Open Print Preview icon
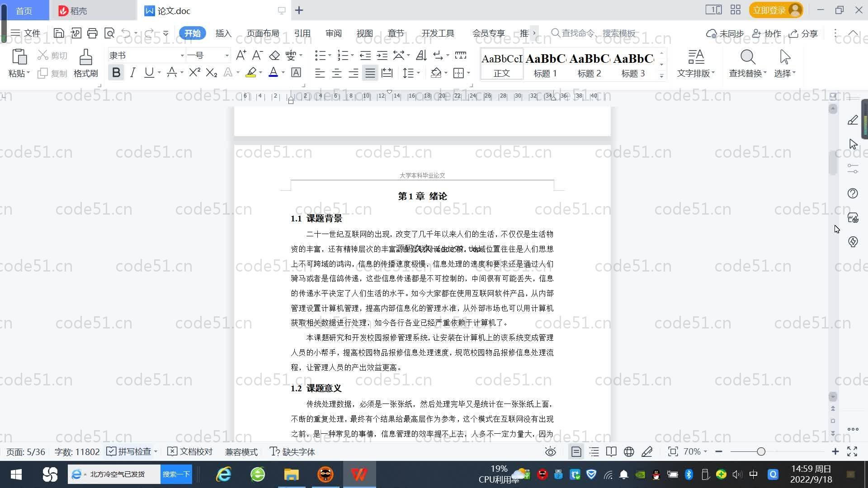 click(x=109, y=33)
